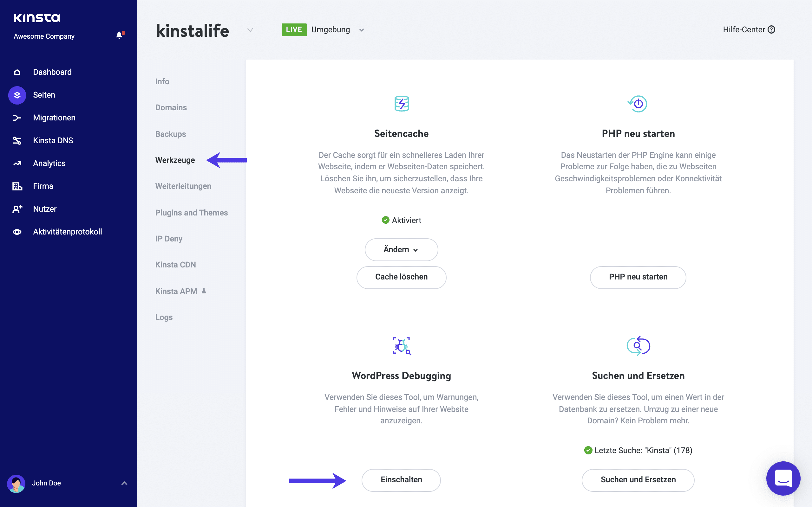
Task: Click the Nutzer add-user icon
Action: point(17,209)
